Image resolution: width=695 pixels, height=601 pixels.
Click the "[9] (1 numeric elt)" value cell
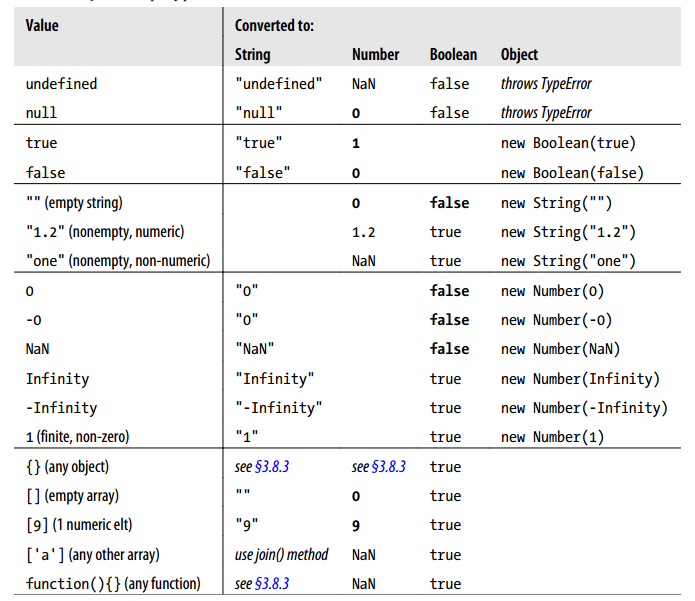pos(82,525)
